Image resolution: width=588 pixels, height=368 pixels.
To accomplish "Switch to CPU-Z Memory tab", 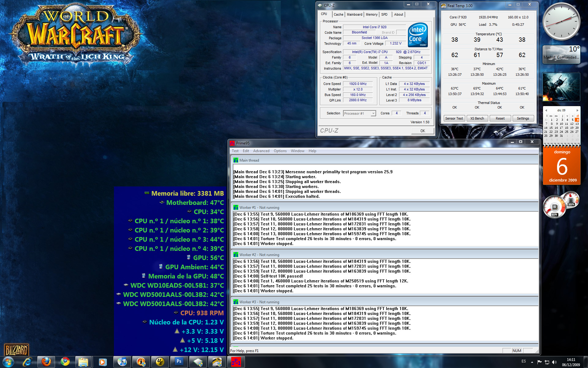I will tap(371, 14).
